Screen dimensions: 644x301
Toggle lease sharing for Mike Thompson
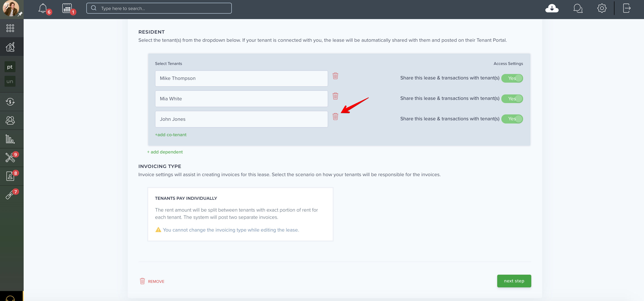(512, 78)
